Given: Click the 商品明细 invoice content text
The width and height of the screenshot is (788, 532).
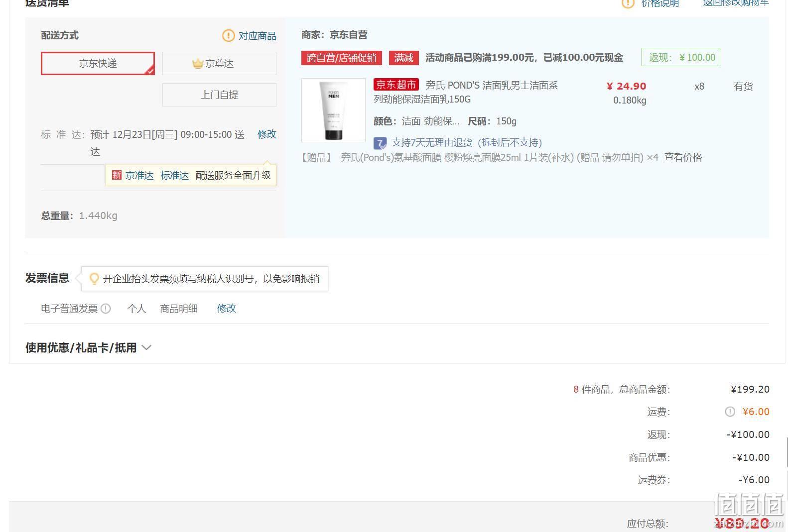Looking at the screenshot, I should pos(178,309).
